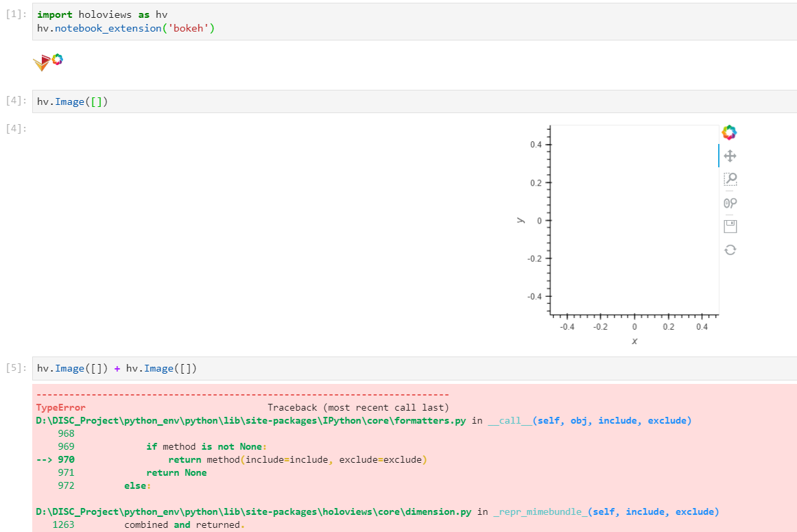Click traceback line 969 'if method is not None:'
The image size is (797, 532).
(x=162, y=446)
